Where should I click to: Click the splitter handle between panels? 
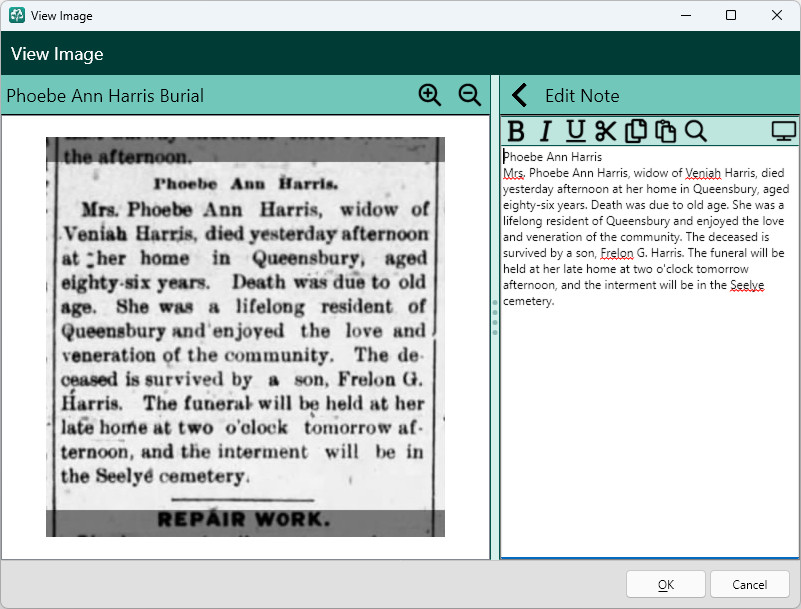(x=494, y=317)
